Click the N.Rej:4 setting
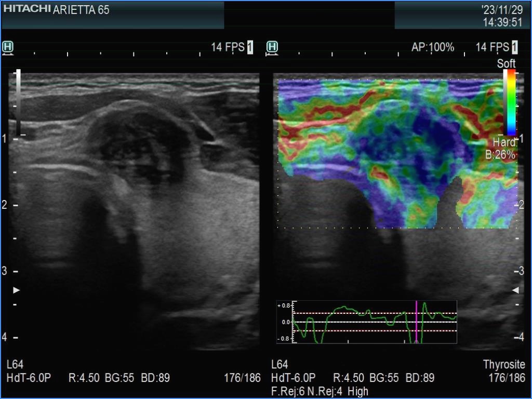 tap(325, 392)
